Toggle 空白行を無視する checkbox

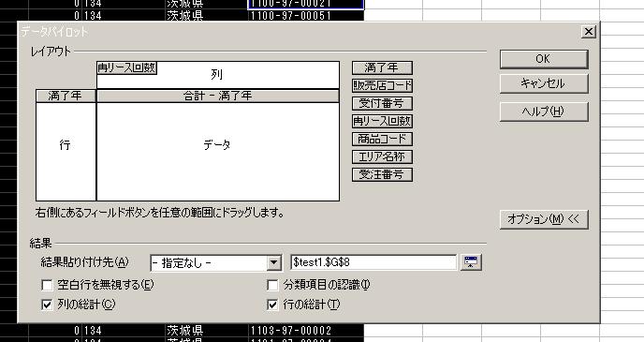[x=47, y=285]
